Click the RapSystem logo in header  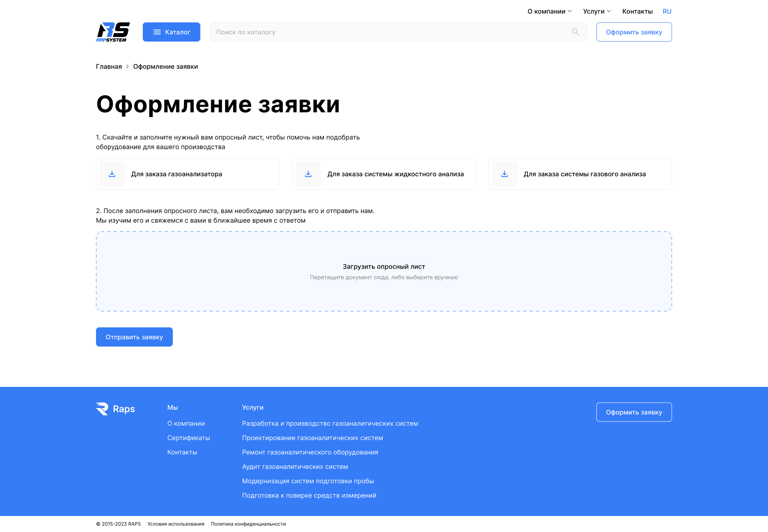pyautogui.click(x=113, y=32)
